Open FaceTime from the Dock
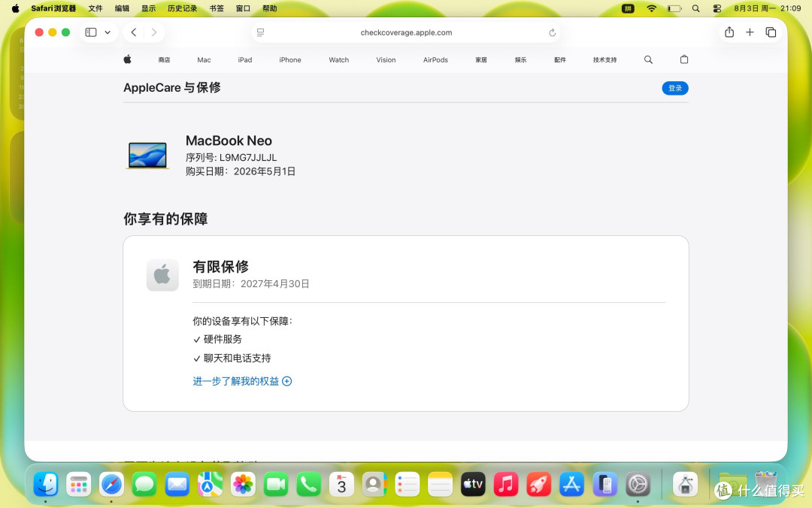Screen dimensions: 812x508 click(x=276, y=485)
